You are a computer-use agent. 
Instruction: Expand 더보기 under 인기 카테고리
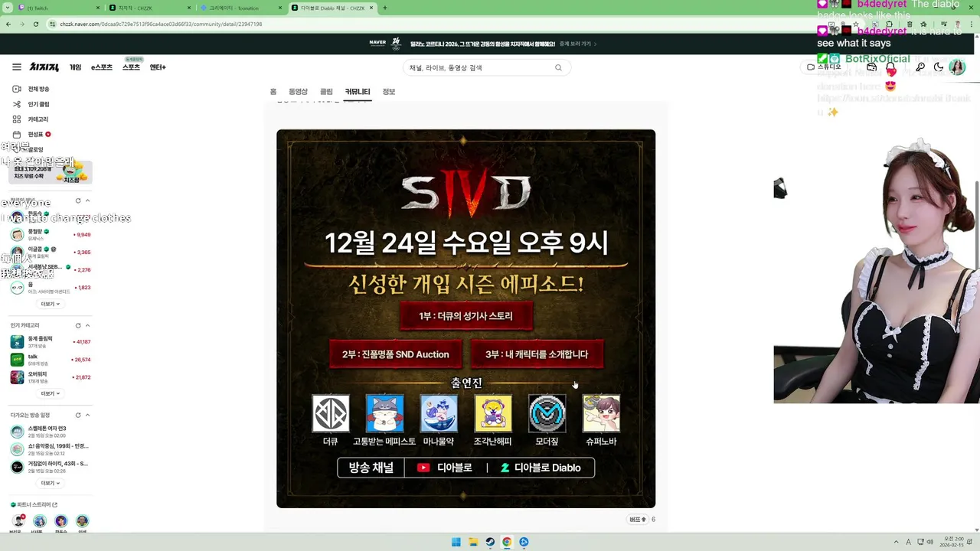point(50,393)
